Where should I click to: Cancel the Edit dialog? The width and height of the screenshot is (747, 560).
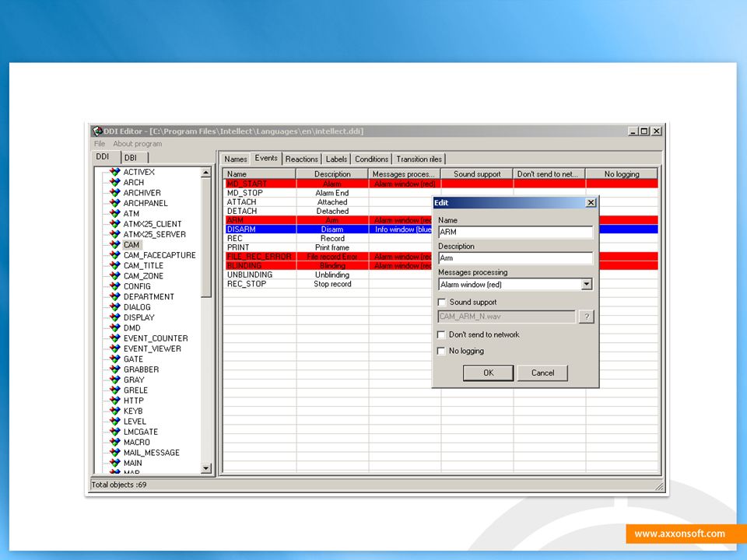pos(542,373)
